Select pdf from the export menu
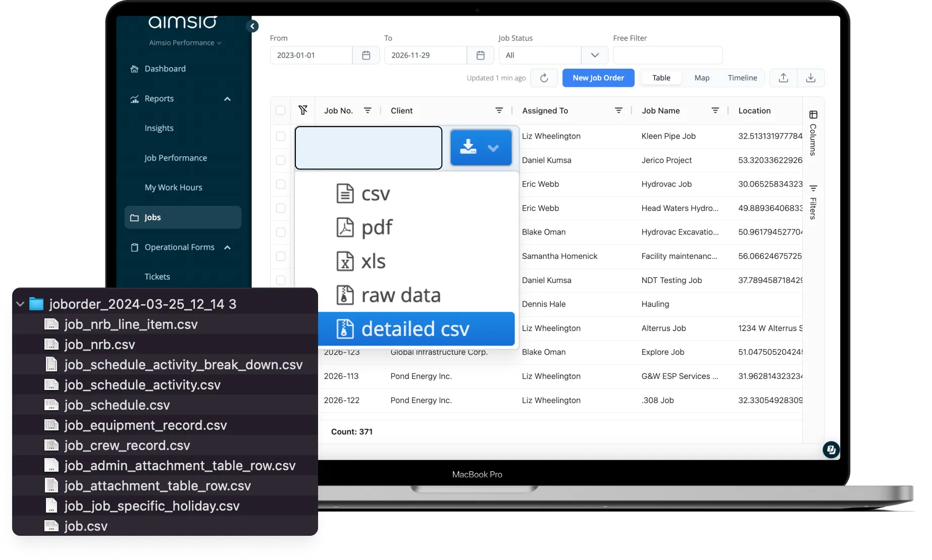Viewport: 932px width, 560px height. point(407,227)
